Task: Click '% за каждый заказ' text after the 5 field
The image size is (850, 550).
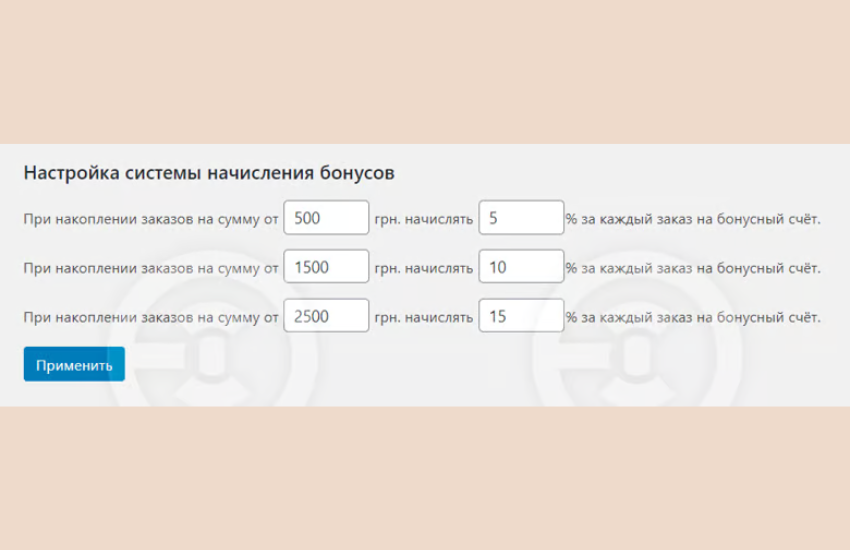Action: pos(629,219)
